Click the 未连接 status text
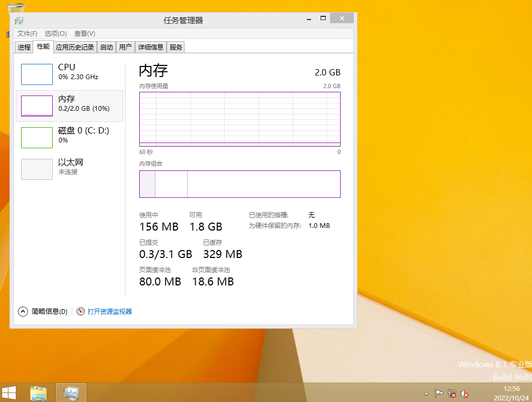 coord(68,172)
